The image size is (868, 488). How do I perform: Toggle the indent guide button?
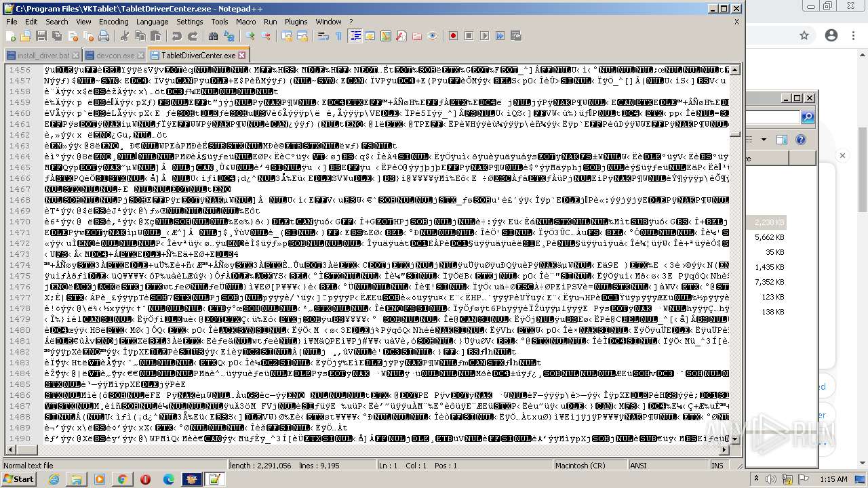[355, 36]
